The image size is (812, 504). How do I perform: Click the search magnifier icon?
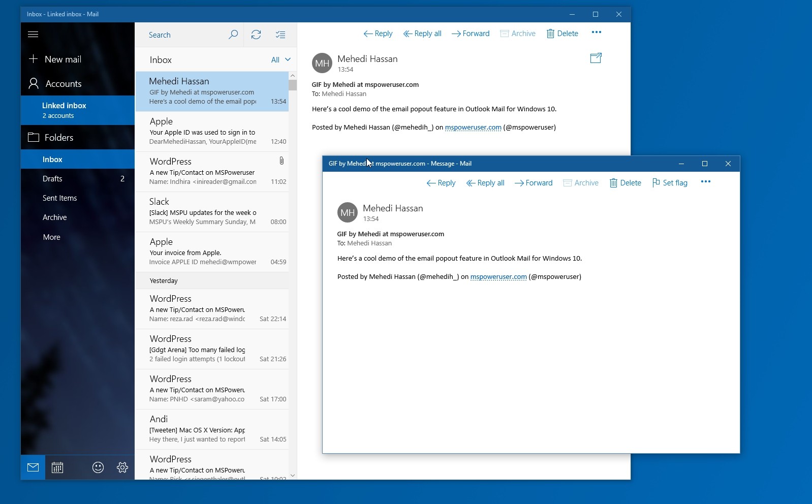233,35
